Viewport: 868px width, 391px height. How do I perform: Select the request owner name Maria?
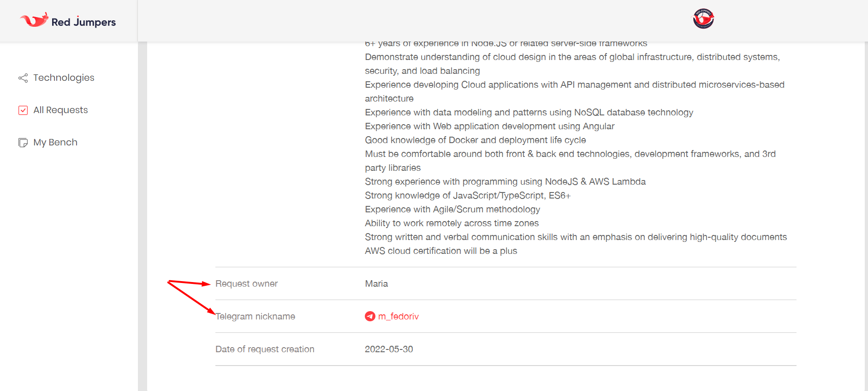pos(376,283)
